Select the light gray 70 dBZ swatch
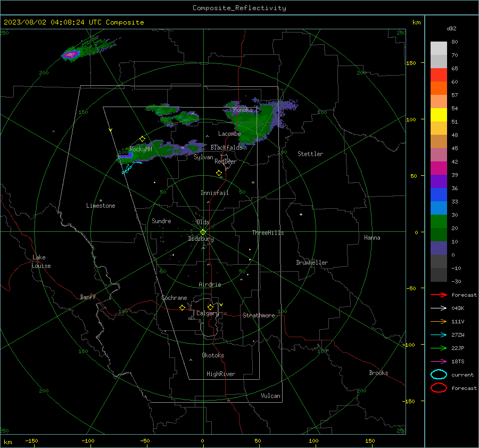Image resolution: width=479 pixels, height=448 pixels. click(x=439, y=48)
